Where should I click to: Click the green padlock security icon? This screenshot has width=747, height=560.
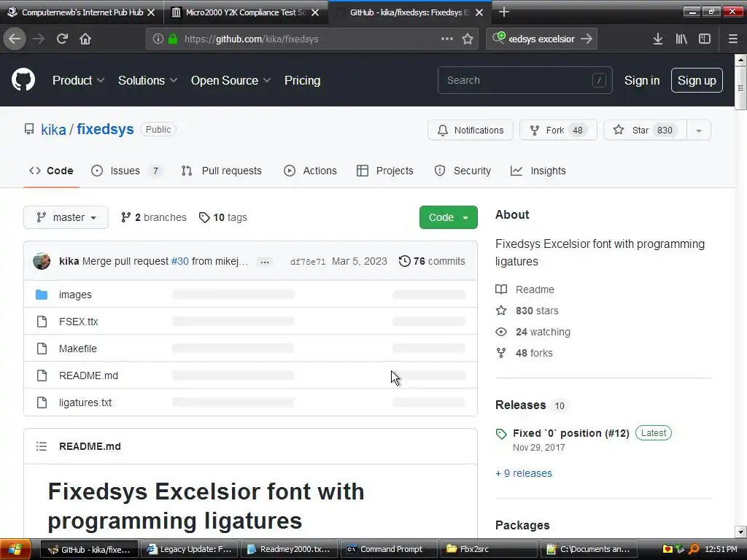click(x=173, y=39)
